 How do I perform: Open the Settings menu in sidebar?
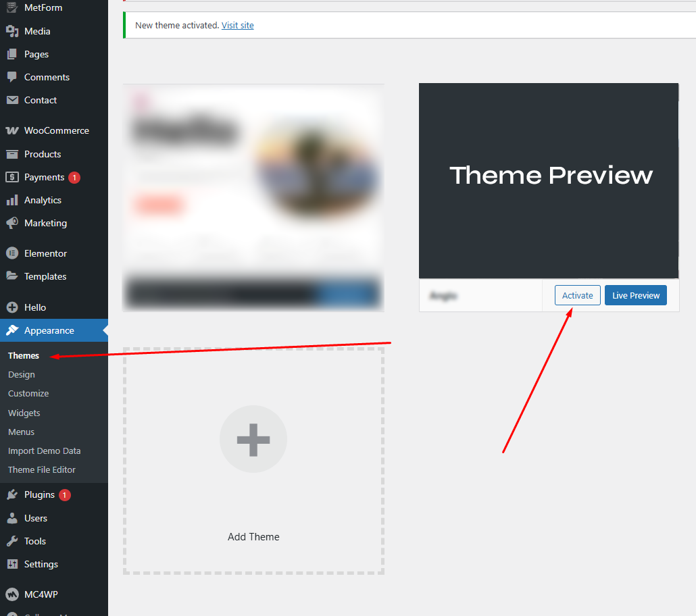click(x=41, y=564)
